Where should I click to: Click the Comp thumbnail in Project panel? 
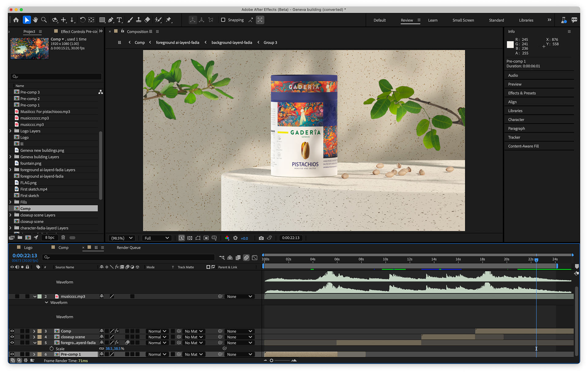(x=30, y=48)
